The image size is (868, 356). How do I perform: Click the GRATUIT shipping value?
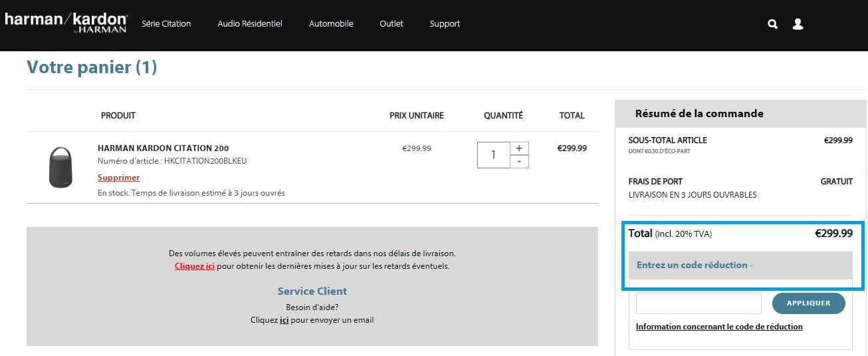pos(837,181)
